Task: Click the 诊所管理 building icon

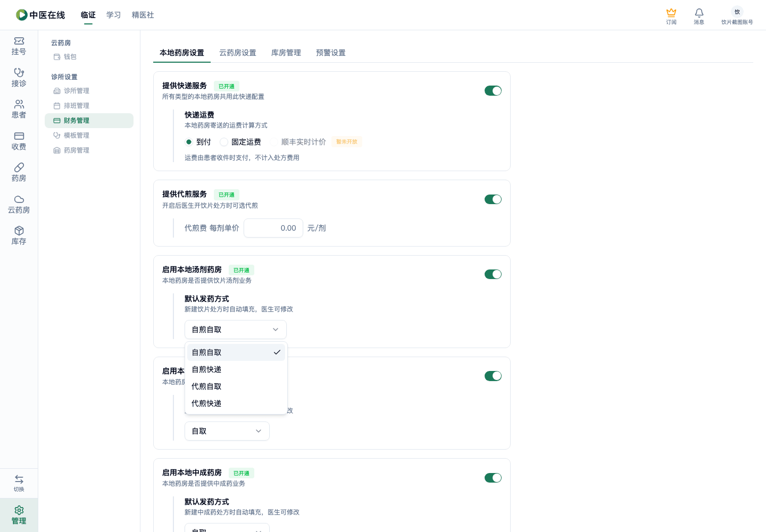Action: [x=57, y=91]
